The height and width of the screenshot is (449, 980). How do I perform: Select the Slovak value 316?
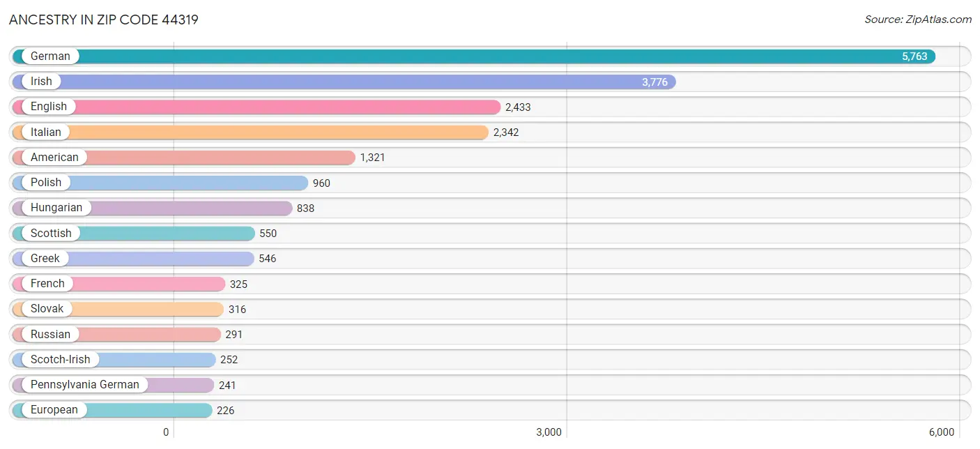(x=237, y=310)
